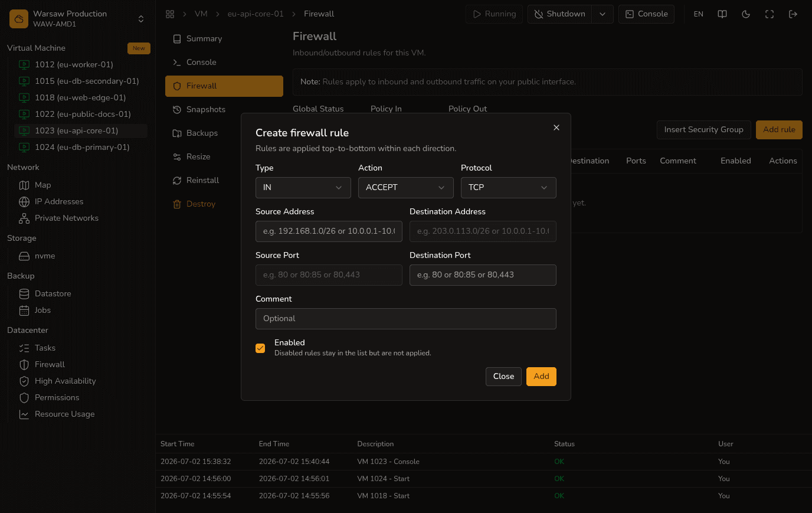Click the 'VM 1023 - Console' task row
Image resolution: width=812 pixels, height=513 pixels.
click(x=484, y=462)
